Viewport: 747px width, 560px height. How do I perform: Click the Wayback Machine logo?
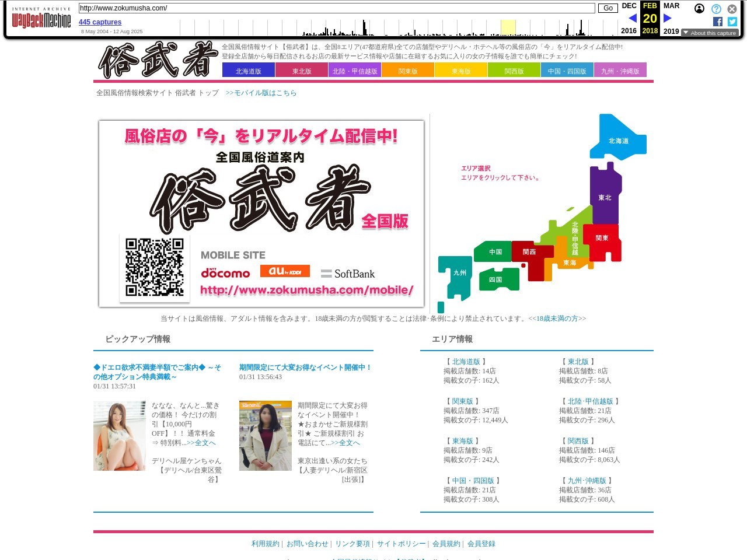pyautogui.click(x=41, y=20)
